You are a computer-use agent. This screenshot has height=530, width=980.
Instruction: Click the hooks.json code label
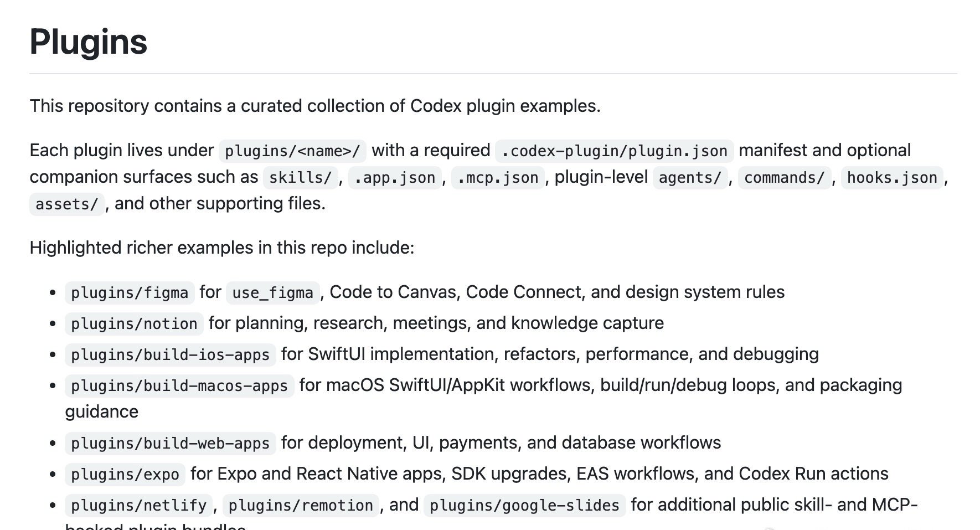pyautogui.click(x=892, y=178)
